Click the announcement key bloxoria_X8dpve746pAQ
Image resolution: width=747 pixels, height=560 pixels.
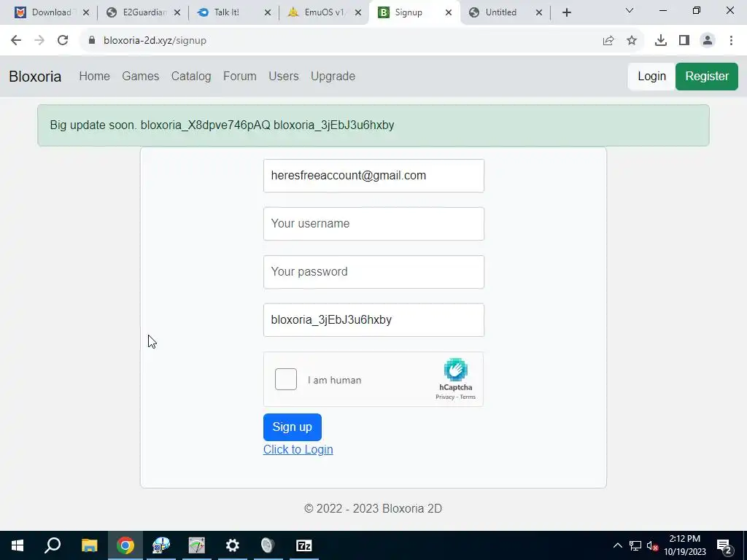[x=205, y=125]
